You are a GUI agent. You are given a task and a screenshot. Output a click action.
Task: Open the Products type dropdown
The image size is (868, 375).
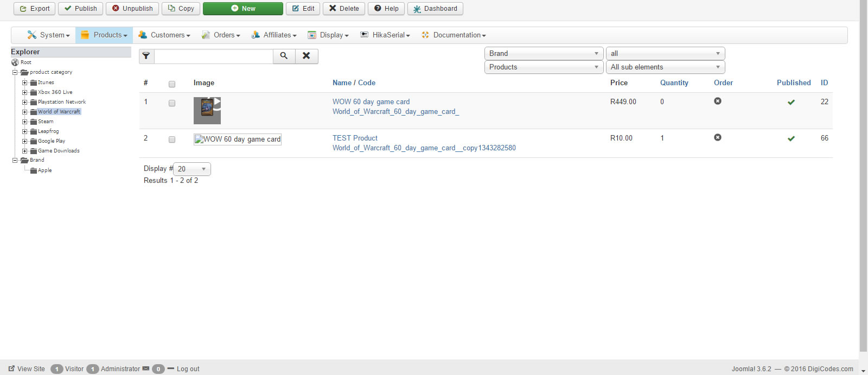544,67
